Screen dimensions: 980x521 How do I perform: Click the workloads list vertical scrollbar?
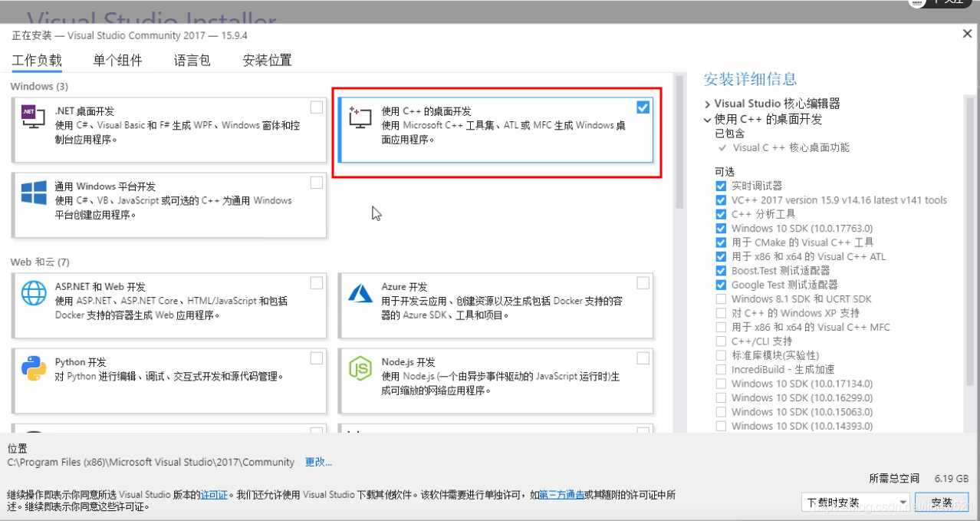[679, 142]
